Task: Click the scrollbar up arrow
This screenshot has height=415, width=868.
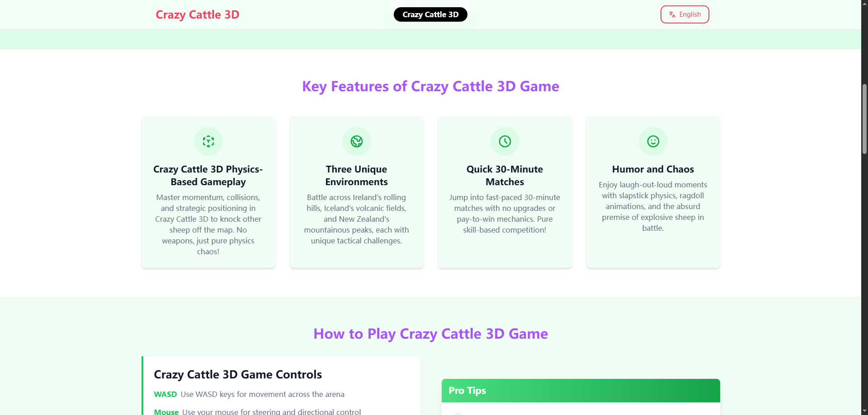Action: coord(863,4)
